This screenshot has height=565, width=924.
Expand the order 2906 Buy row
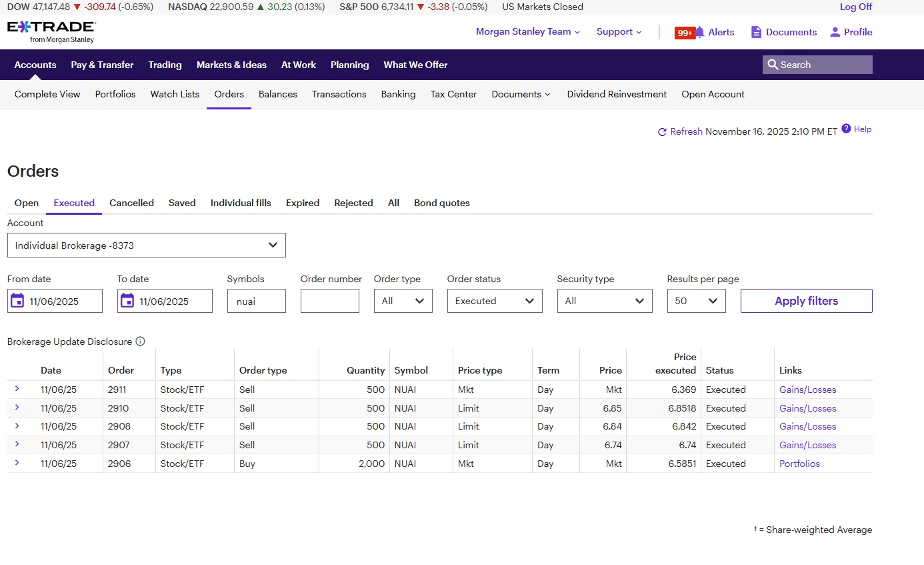click(17, 463)
